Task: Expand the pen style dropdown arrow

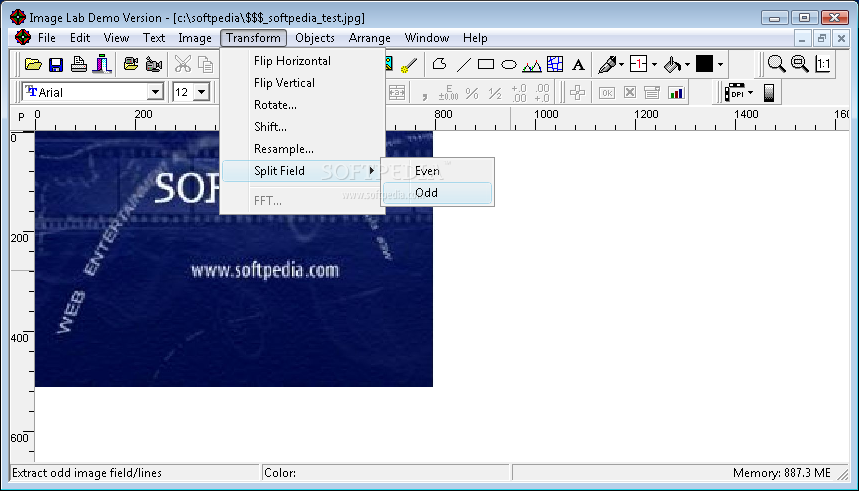Action: [x=621, y=65]
